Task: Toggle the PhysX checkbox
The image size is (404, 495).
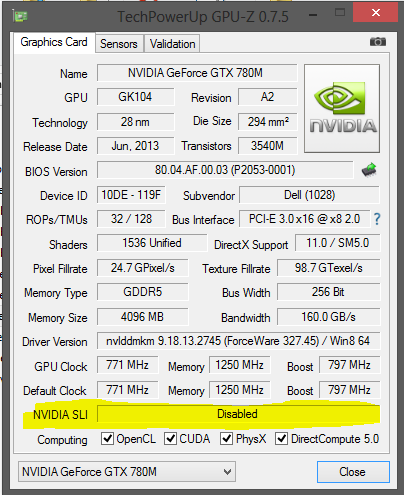Action: coord(226,438)
